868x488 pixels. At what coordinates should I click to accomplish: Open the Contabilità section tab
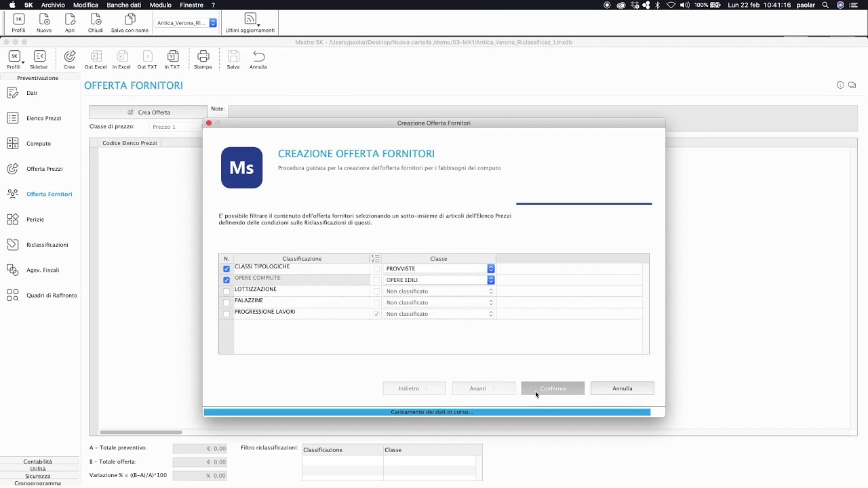click(37, 462)
